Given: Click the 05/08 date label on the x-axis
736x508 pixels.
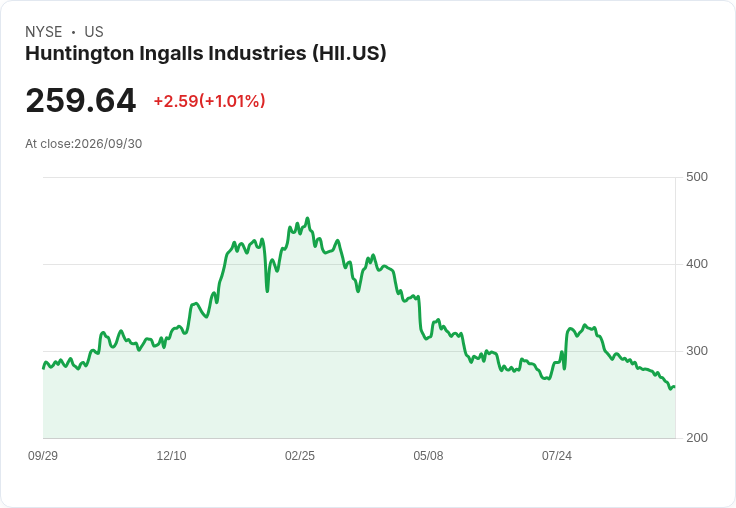Looking at the screenshot, I should (428, 455).
